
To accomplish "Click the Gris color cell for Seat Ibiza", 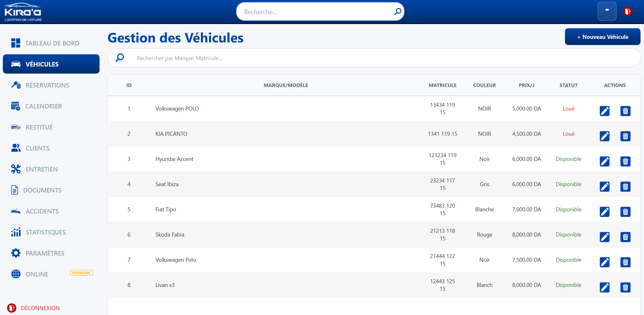I will (484, 184).
